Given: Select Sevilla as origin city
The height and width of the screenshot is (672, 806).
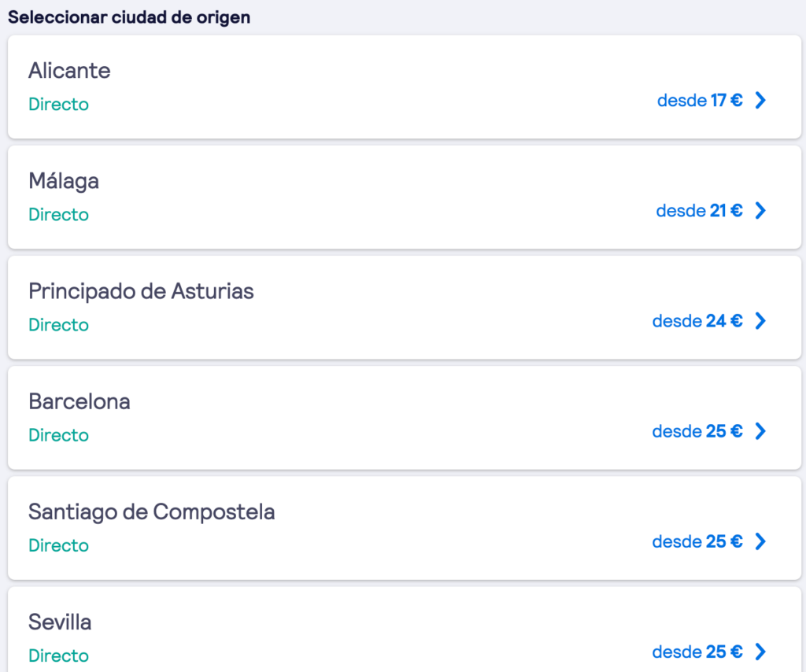Looking at the screenshot, I should (60, 622).
